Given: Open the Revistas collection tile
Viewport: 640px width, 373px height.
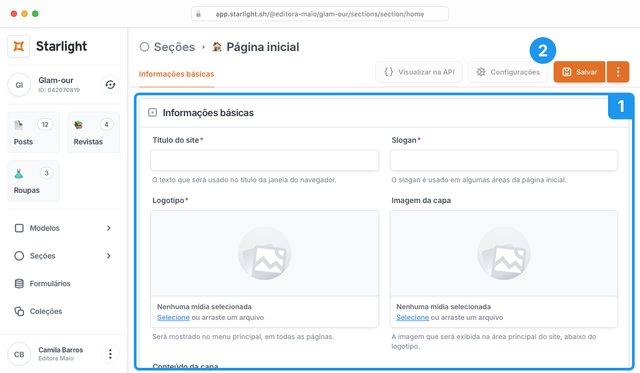Looking at the screenshot, I should tap(93, 132).
